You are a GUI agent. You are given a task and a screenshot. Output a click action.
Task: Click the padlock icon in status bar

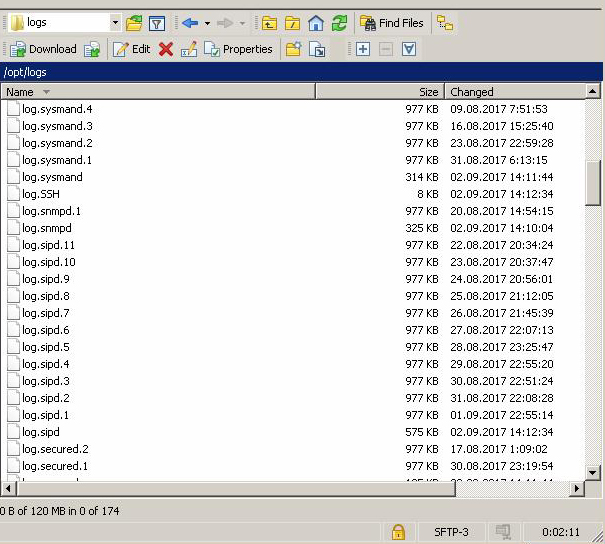pyautogui.click(x=398, y=532)
